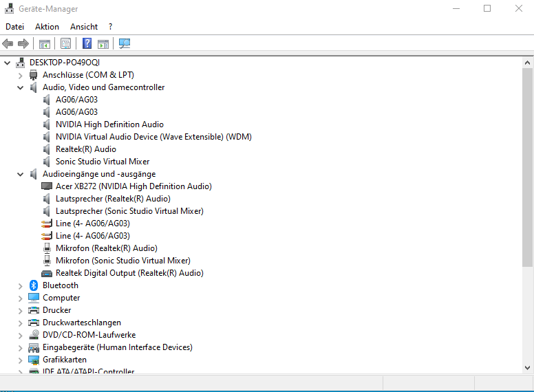Expand the Bluetooth category

pos(20,286)
